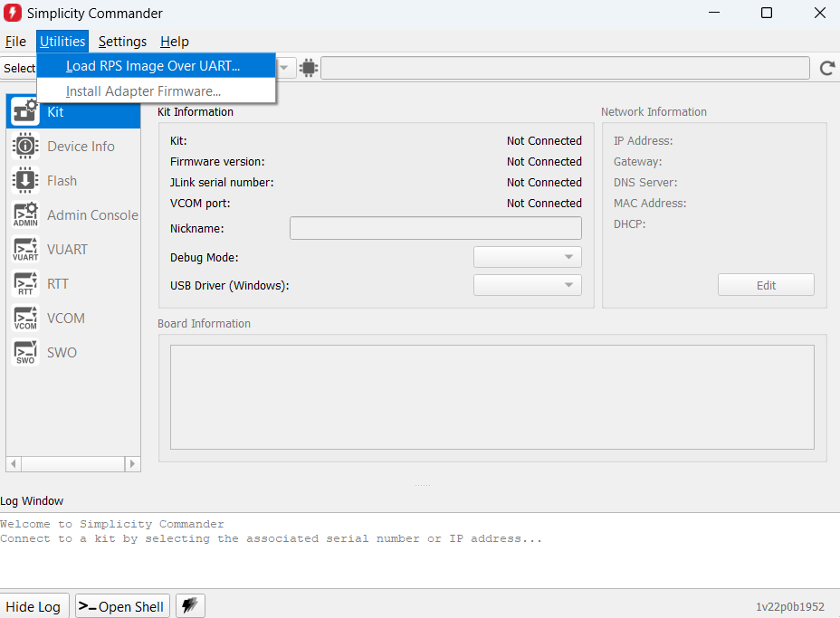Open the VCOM console
Screen dimensions: 840x618
tap(63, 318)
